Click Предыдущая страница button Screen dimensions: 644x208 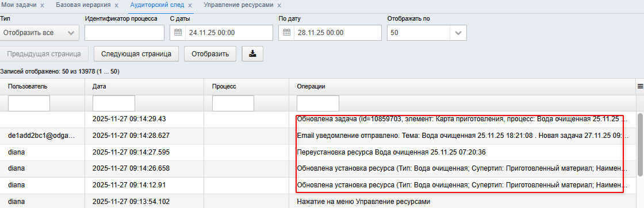click(x=44, y=54)
